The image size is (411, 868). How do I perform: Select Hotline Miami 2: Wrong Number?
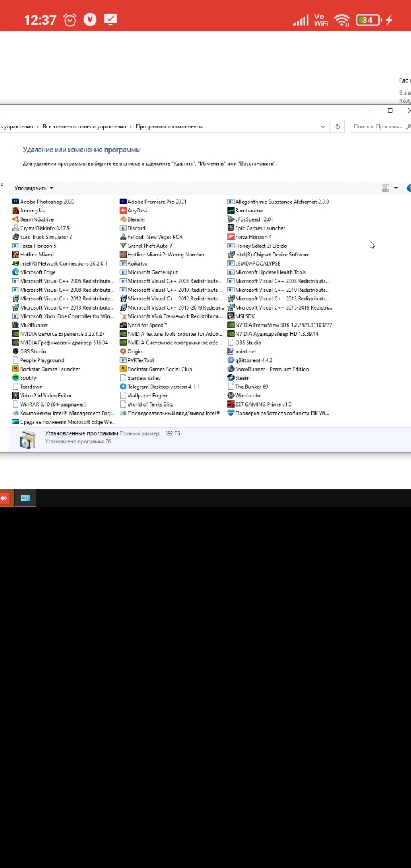162,255
